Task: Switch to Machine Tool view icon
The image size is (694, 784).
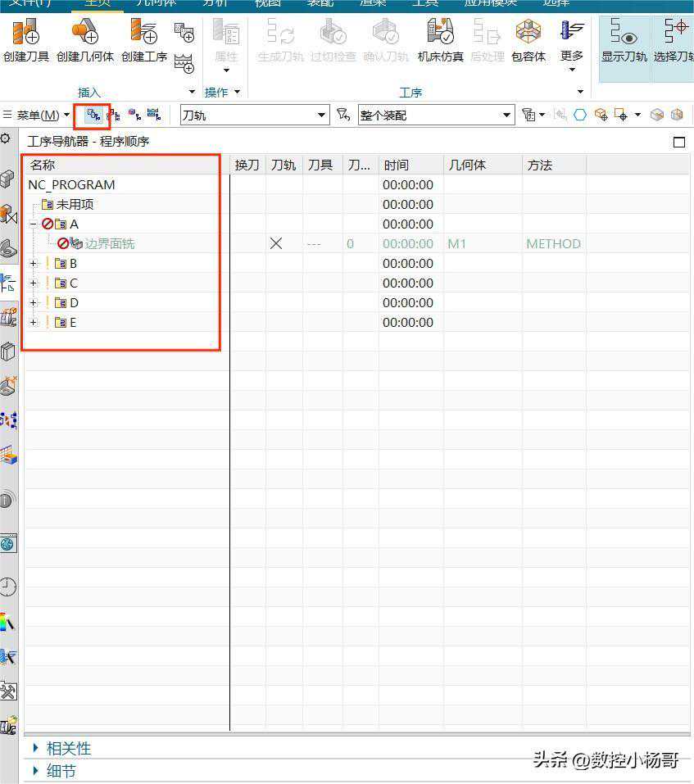Action: pyautogui.click(x=114, y=116)
